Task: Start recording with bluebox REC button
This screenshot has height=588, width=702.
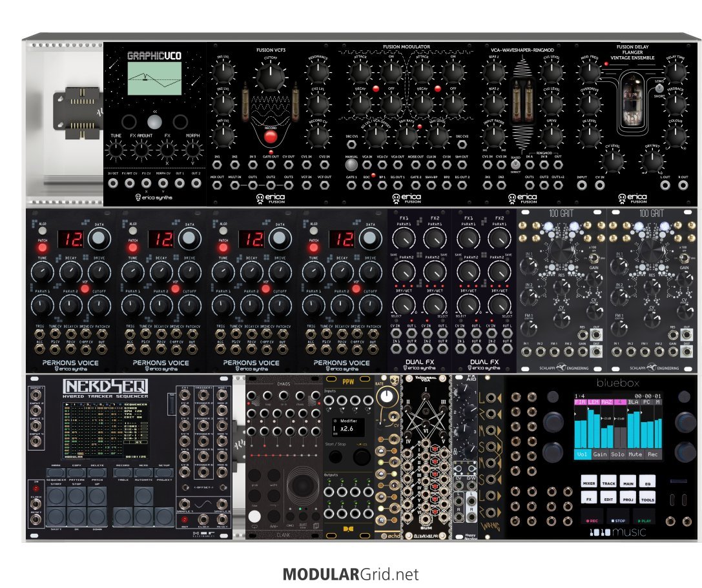Action: coord(592,520)
